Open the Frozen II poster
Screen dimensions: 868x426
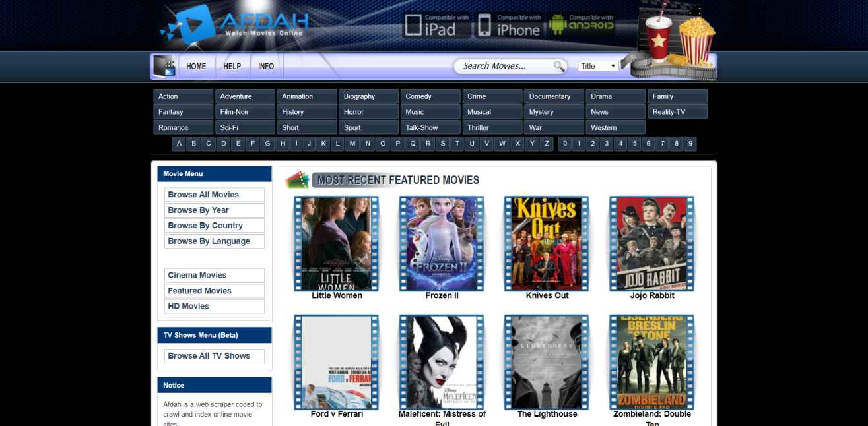tap(442, 243)
